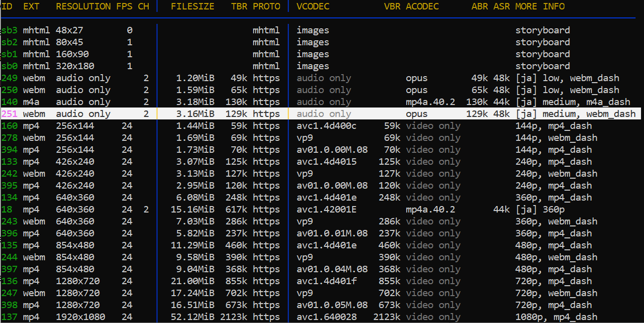The height and width of the screenshot is (323, 644).
Task: Click the 617k TBR value
Action: click(237, 210)
